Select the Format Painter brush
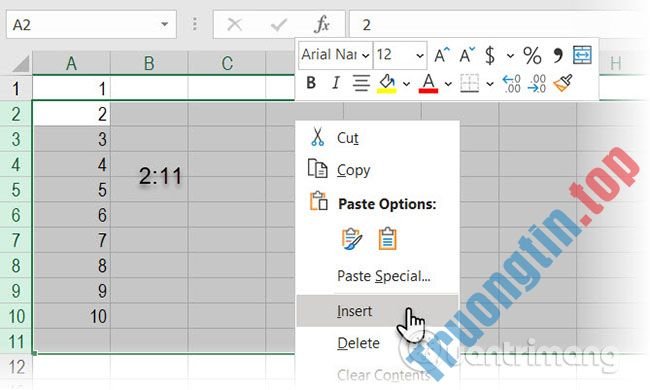 [563, 83]
